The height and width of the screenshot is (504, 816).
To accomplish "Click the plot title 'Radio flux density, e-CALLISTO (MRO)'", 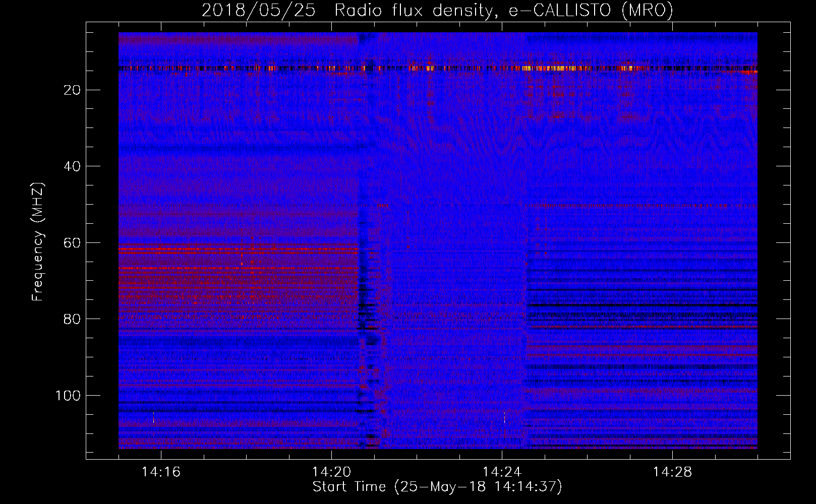I will click(504, 11).
